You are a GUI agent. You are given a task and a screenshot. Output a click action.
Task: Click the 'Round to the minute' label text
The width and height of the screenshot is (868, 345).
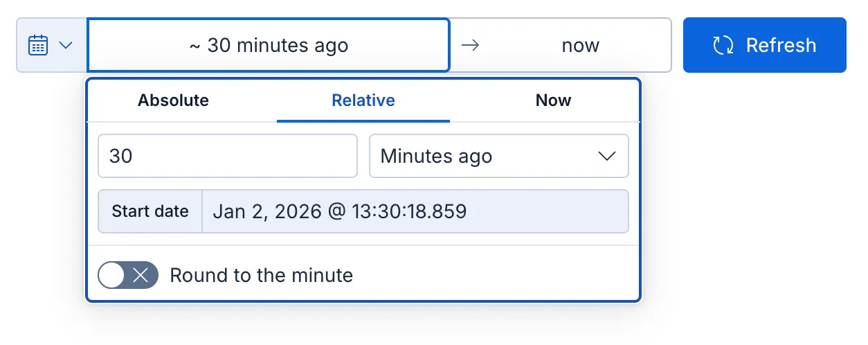[262, 275]
